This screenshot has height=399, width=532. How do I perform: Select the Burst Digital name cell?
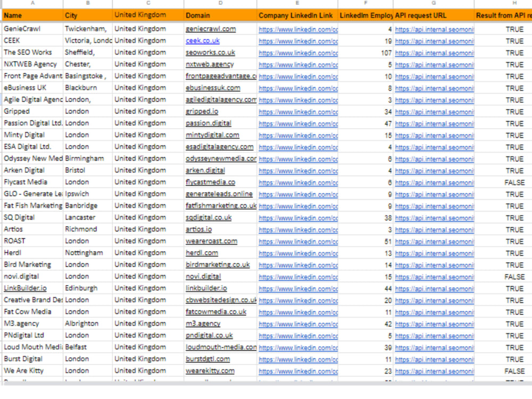[x=32, y=359]
